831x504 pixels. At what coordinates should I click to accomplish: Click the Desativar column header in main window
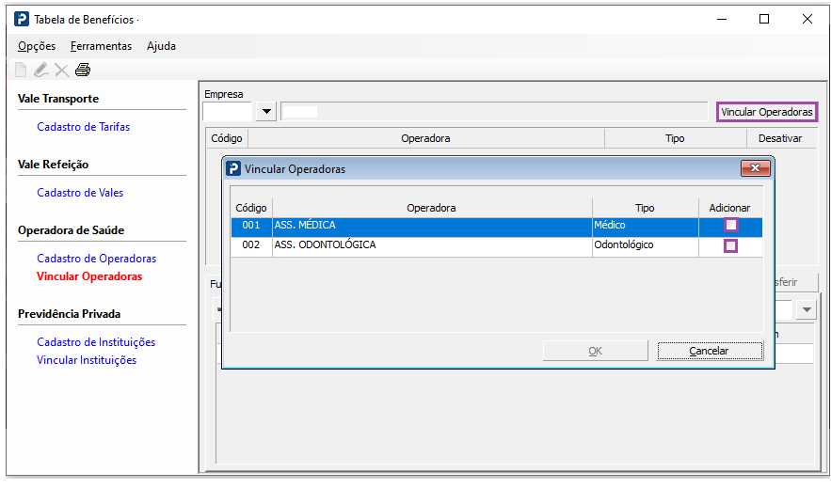click(x=780, y=138)
